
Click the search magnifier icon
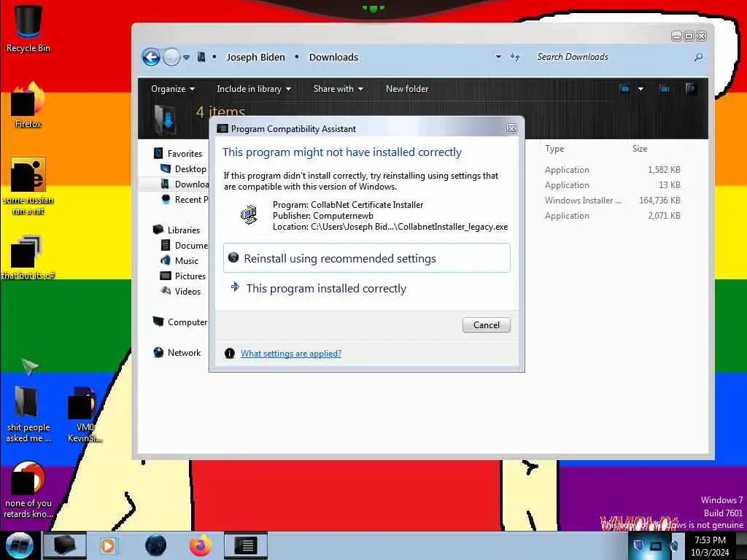tap(698, 57)
